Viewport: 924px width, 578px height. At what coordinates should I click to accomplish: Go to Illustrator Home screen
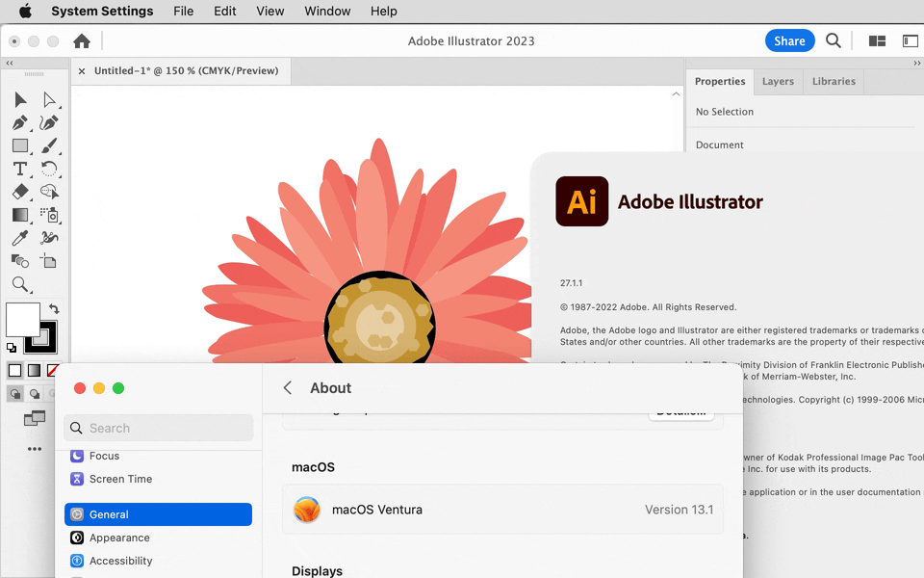pos(82,40)
